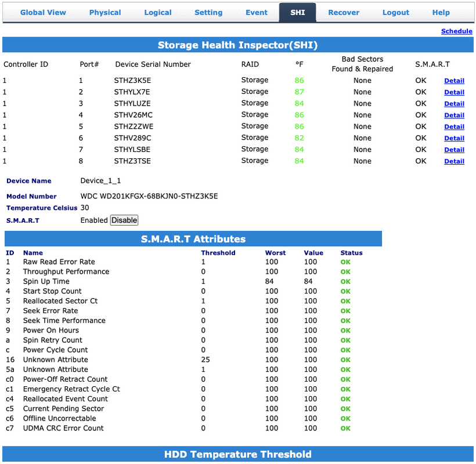Viewport: 476px width, 464px height.
Task: Go to the Setting tab
Action: pyautogui.click(x=208, y=12)
